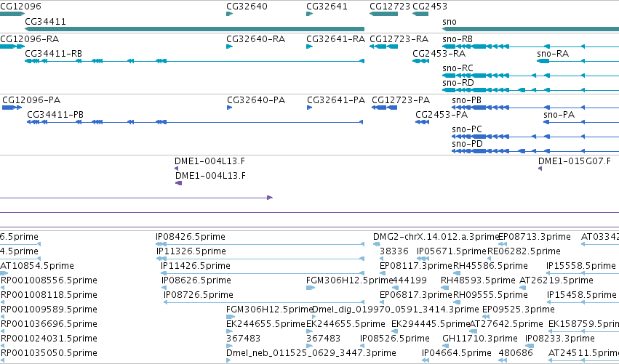Select EST label IP04664.5prime
This screenshot has height=364, width=619.
tap(456, 353)
